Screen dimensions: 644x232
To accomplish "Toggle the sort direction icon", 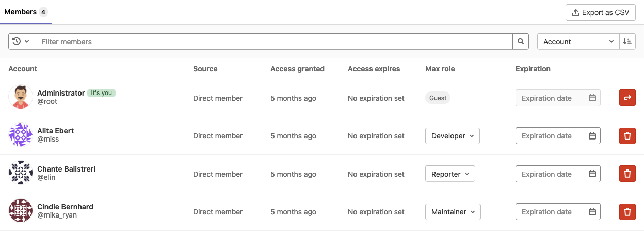I will pos(627,42).
